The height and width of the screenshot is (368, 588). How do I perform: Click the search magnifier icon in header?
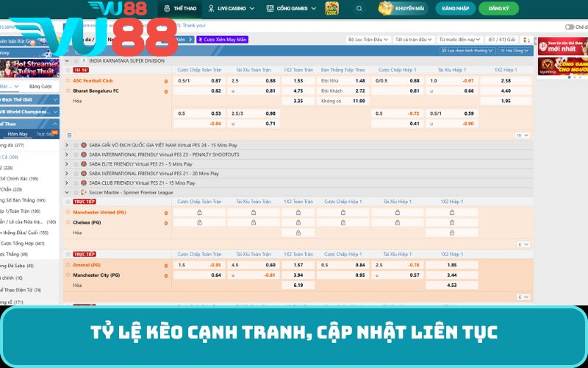click(x=359, y=9)
